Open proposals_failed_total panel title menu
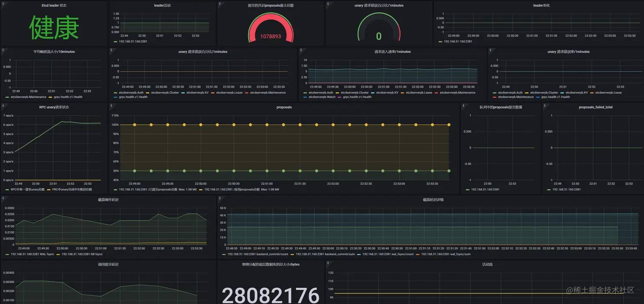Screen dimensions: 644x304 [595, 107]
